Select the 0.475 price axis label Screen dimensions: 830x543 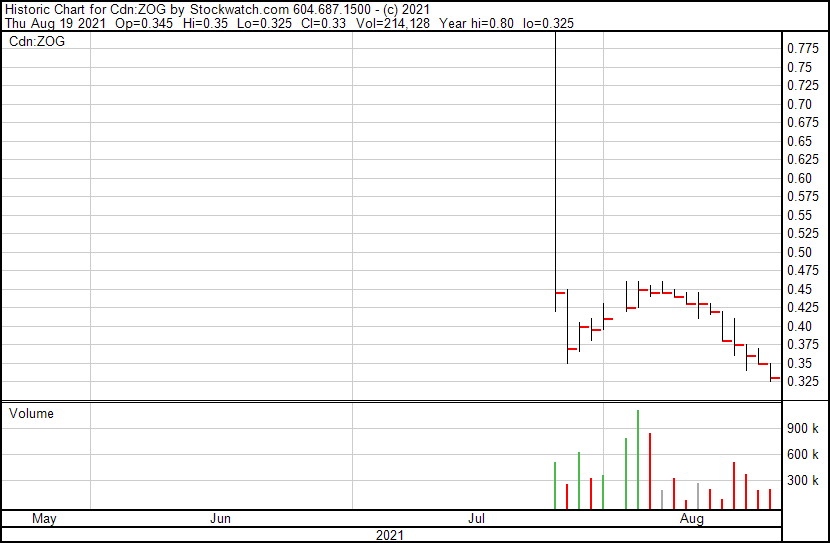[802, 270]
